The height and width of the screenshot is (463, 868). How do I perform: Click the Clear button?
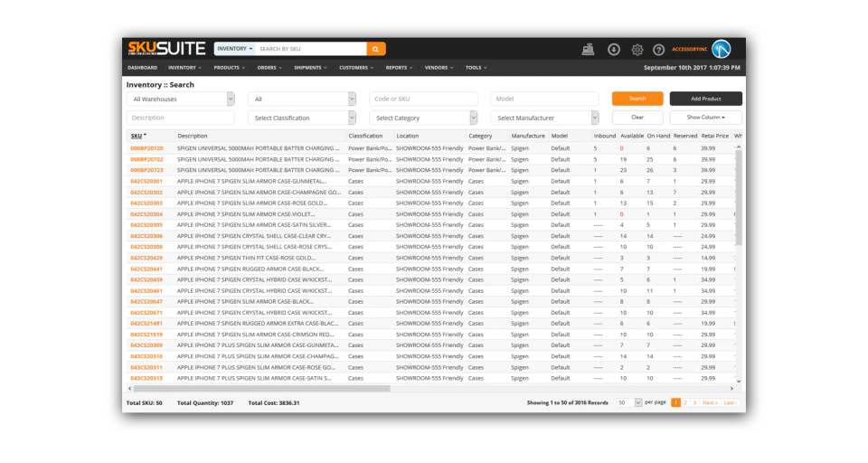pyautogui.click(x=637, y=118)
